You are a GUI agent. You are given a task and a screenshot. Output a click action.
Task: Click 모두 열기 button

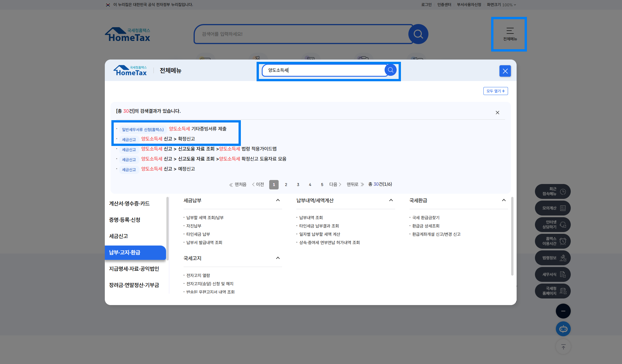(x=495, y=91)
